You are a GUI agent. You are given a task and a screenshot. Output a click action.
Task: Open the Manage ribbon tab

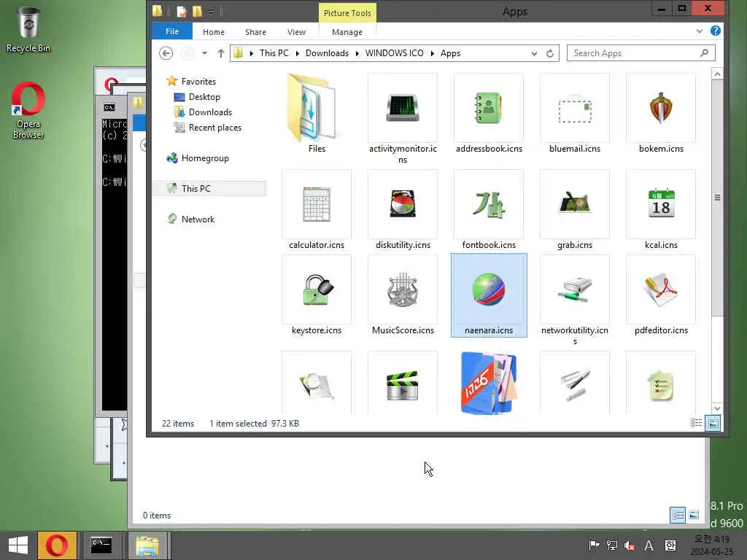pos(347,32)
